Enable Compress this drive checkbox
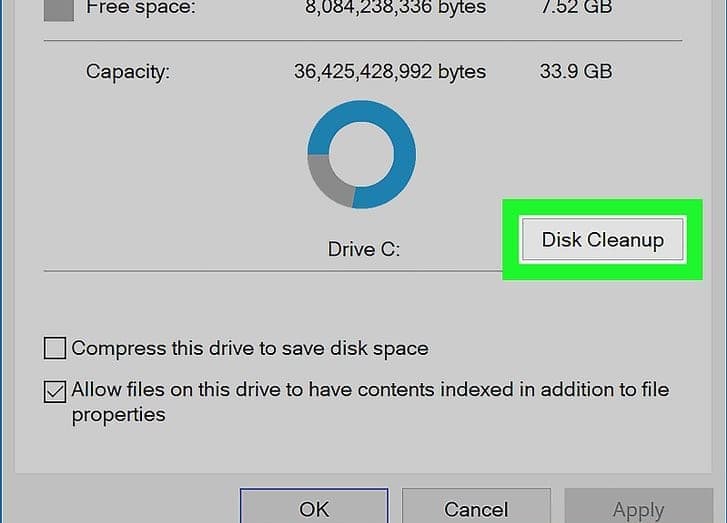 [x=56, y=349]
